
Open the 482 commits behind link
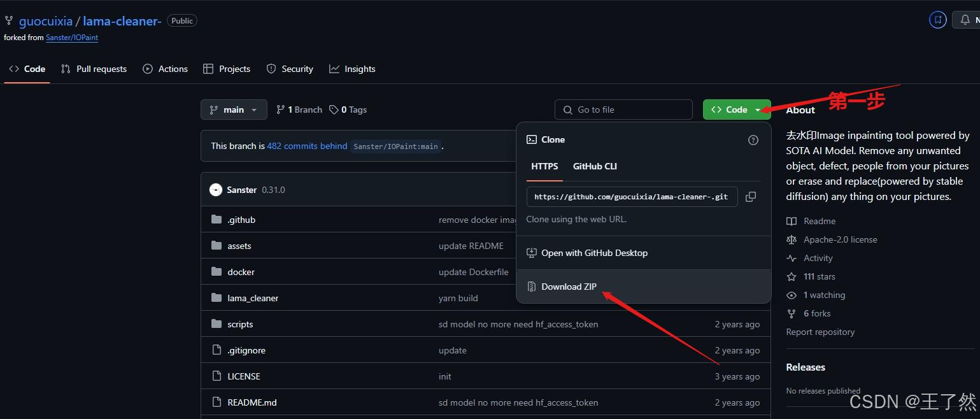pos(307,146)
